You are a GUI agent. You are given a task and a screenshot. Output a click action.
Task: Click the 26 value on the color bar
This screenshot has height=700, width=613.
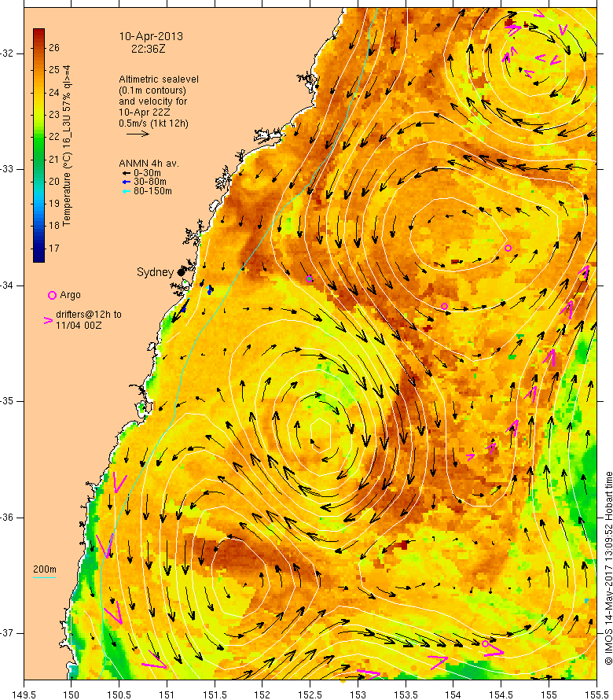[54, 48]
